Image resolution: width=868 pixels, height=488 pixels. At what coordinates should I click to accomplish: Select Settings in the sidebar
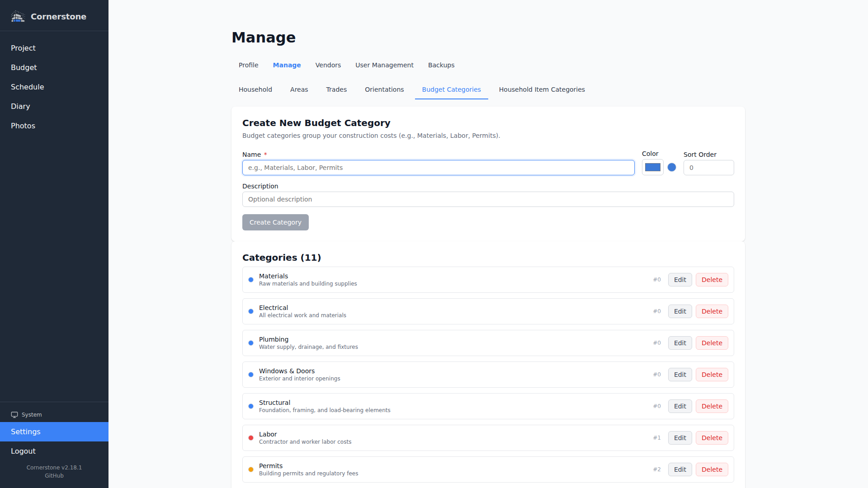click(54, 432)
